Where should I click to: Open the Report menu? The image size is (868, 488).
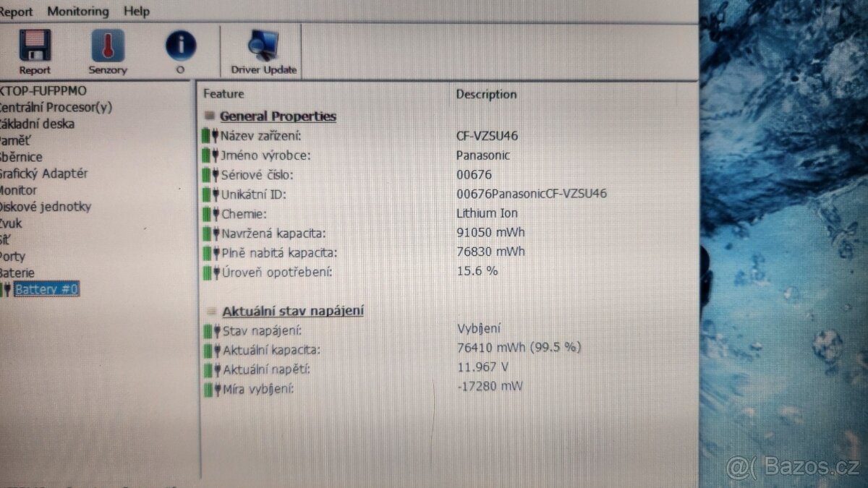point(17,11)
